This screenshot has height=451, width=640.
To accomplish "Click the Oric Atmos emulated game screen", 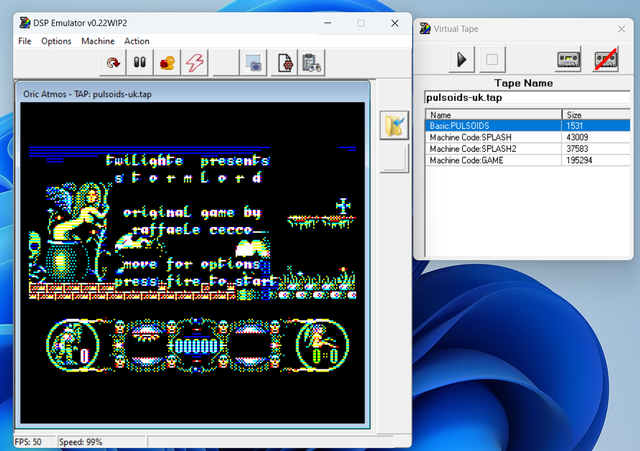I will pos(192,263).
